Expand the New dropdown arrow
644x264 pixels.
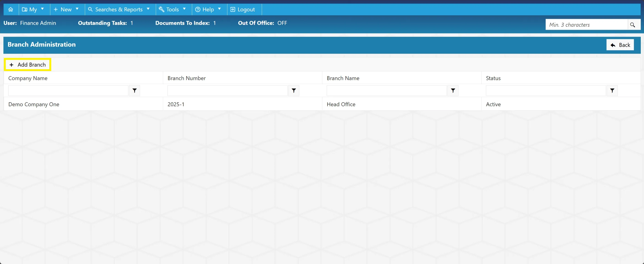point(77,9)
